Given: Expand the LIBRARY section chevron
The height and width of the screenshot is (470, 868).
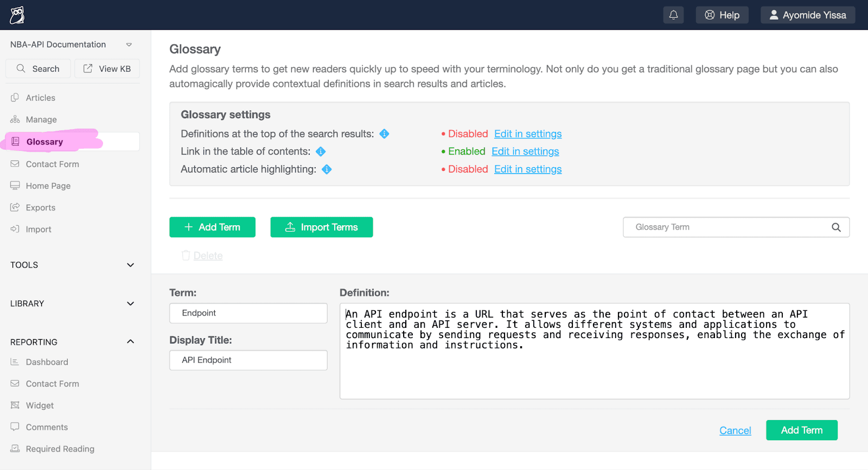Looking at the screenshot, I should (x=130, y=303).
